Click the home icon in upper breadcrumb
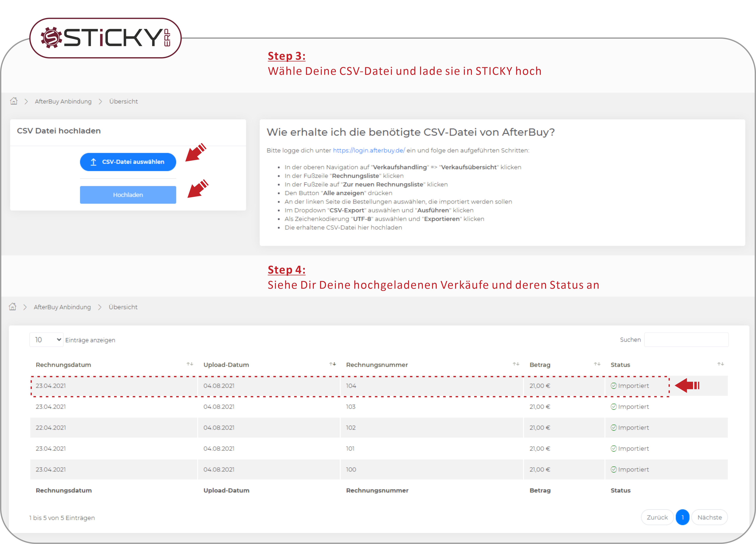The width and height of the screenshot is (756, 544). click(14, 101)
